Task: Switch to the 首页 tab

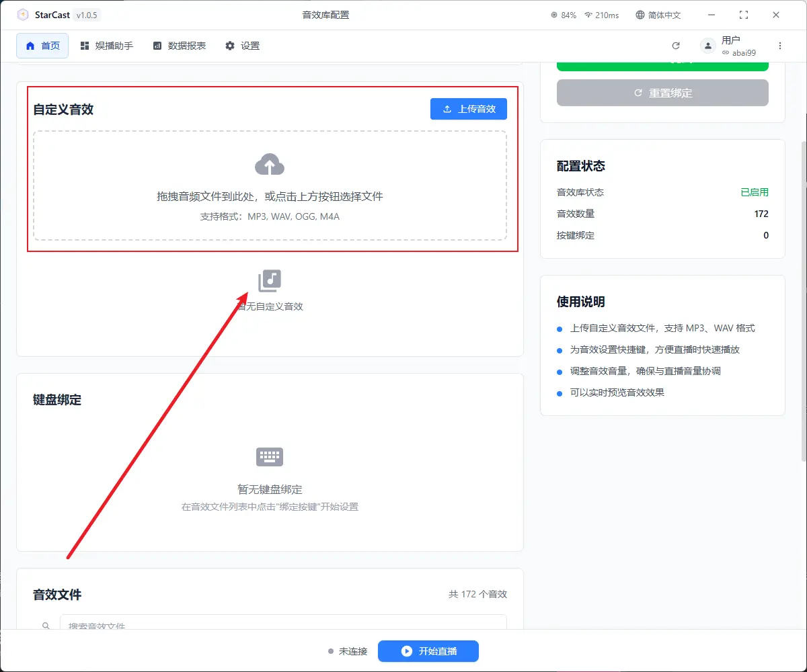Action: click(x=42, y=46)
